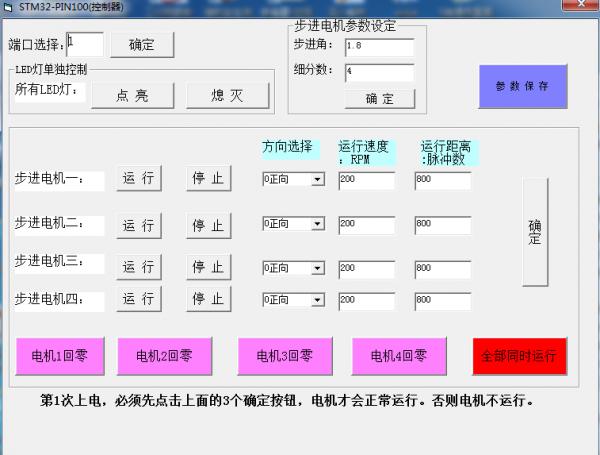Open direction dropdown for 步进电机三

tap(318, 268)
